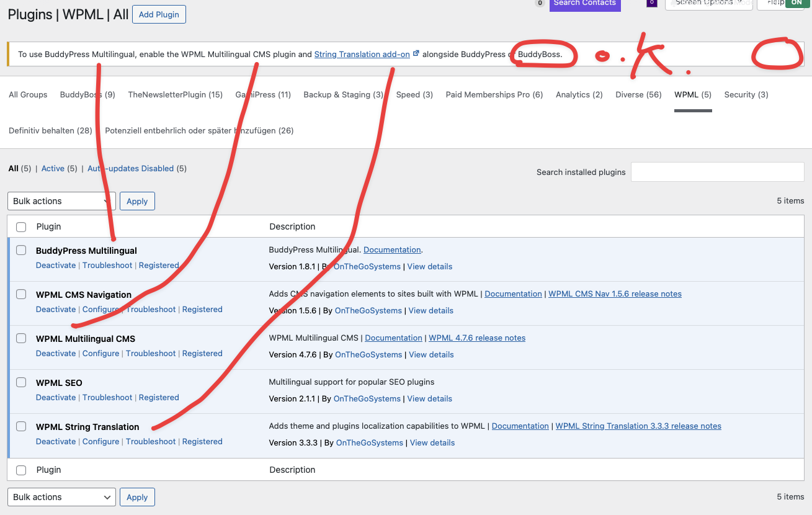The height and width of the screenshot is (515, 812).
Task: Open the String Translation add-on link
Action: [x=362, y=54]
